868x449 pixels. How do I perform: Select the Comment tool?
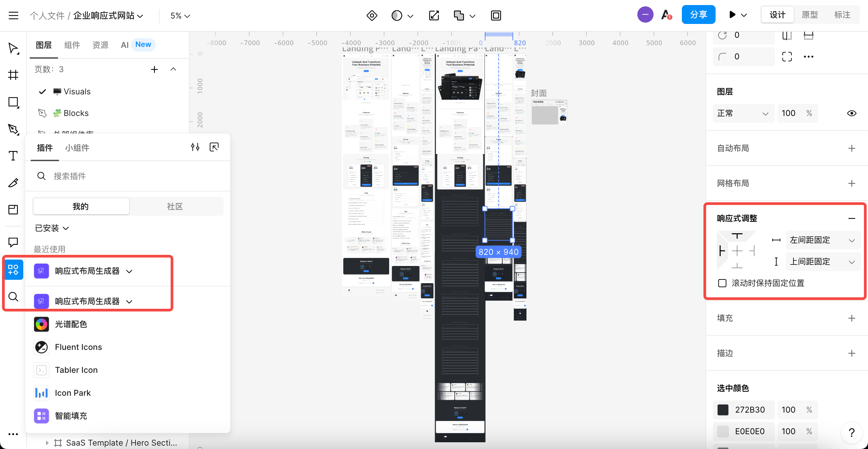pos(13,242)
